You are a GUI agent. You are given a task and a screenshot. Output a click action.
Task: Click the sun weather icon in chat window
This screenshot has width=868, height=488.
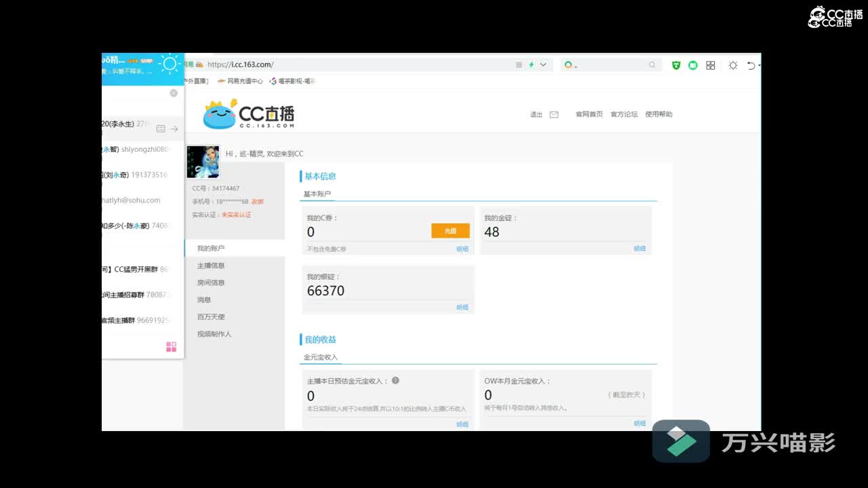click(170, 64)
